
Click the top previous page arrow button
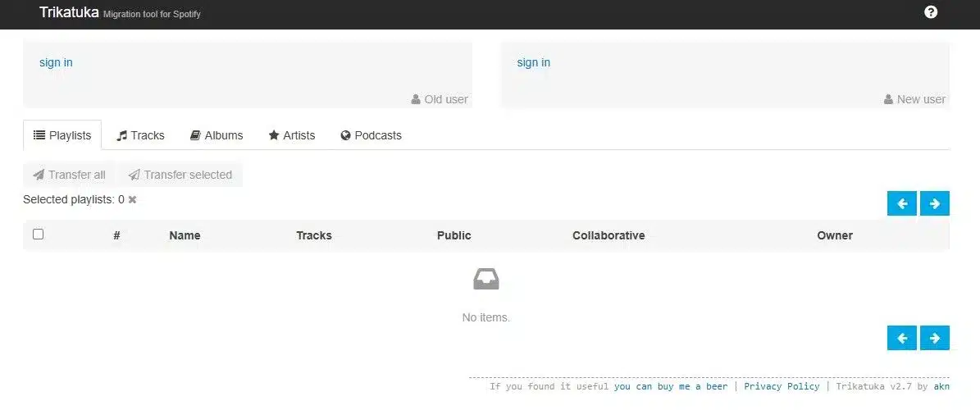(902, 203)
